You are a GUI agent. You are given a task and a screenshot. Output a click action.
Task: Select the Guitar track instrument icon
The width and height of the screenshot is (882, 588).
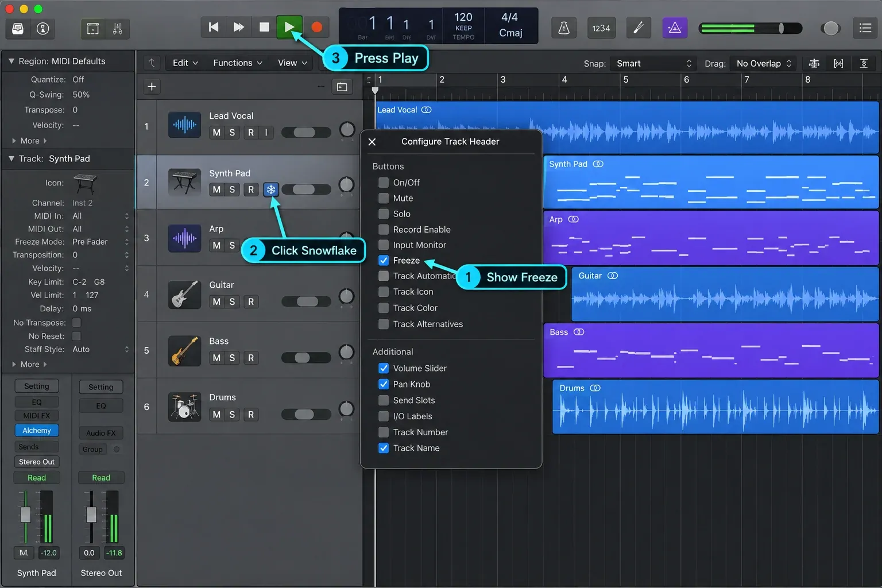[184, 294]
